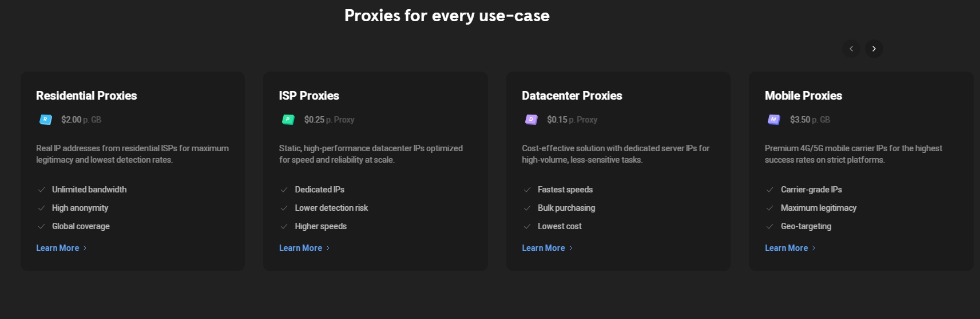Click the Mobile Proxies card title

coord(803,96)
